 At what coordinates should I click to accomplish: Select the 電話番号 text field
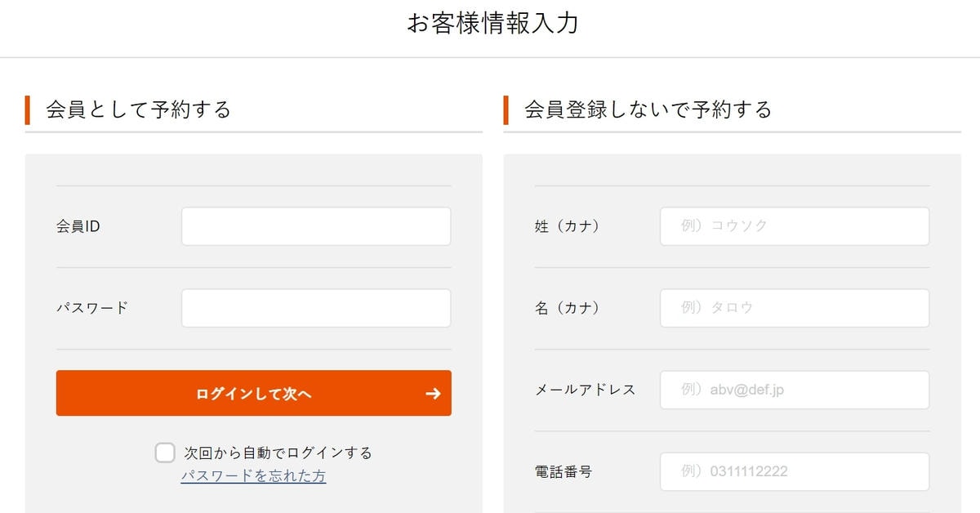point(794,471)
